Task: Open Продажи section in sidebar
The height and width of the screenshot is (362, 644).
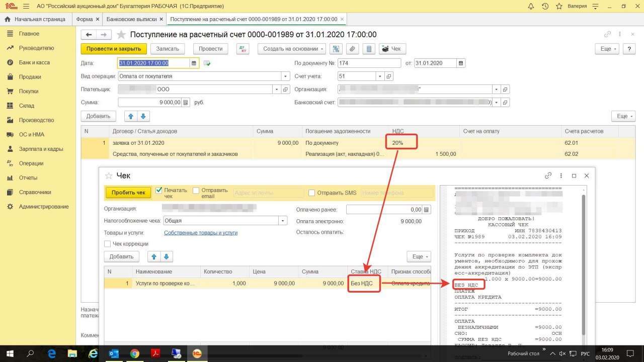Action: click(30, 77)
